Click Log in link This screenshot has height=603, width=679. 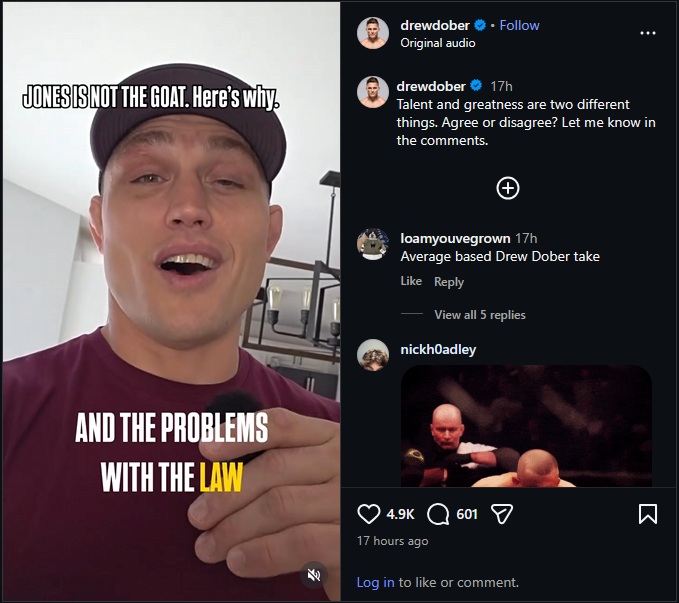pos(375,582)
